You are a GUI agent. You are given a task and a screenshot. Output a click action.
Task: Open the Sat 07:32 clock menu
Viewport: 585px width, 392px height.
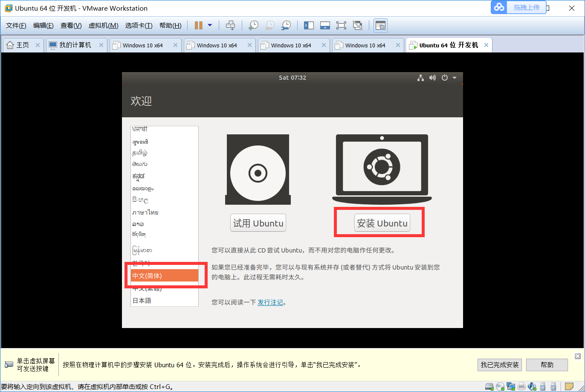pyautogui.click(x=292, y=78)
